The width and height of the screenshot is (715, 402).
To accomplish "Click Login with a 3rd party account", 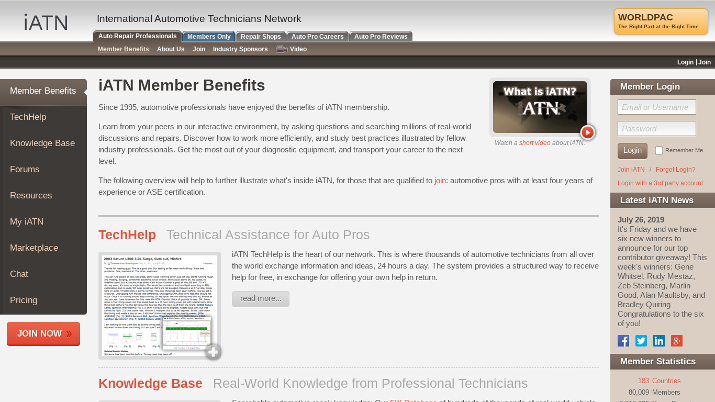I will (x=660, y=183).
